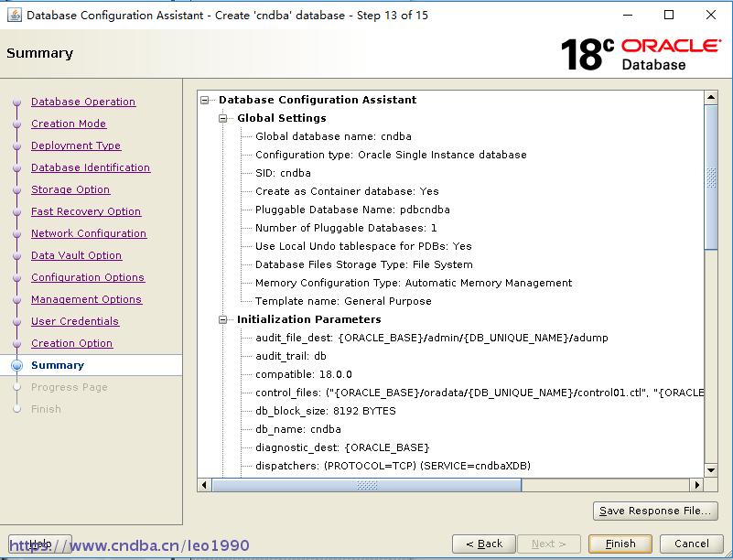This screenshot has height=560, width=733.
Task: Select the 'dispatchers' parameter row
Action: (393, 466)
